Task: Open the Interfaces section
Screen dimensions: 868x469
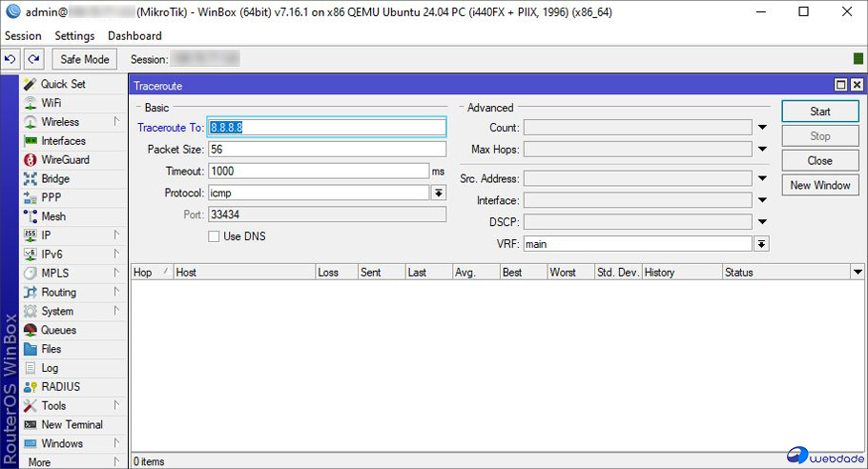Action: pos(63,141)
